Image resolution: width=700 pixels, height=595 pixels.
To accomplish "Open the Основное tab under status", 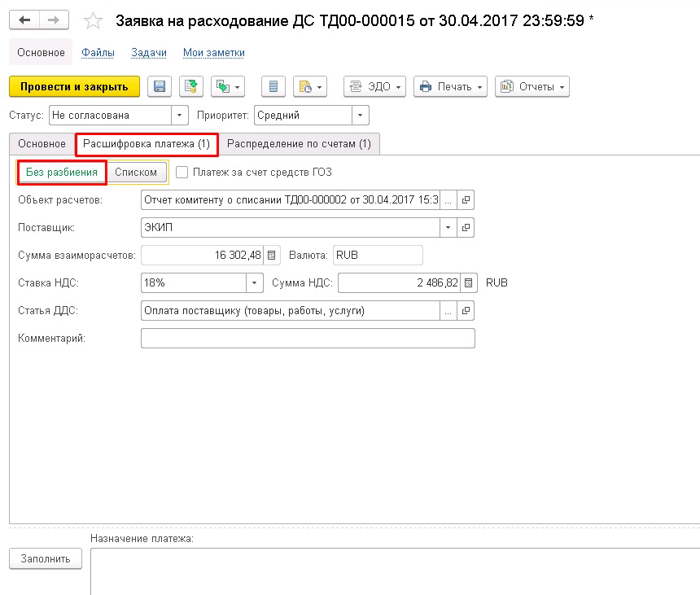I will pos(42,144).
